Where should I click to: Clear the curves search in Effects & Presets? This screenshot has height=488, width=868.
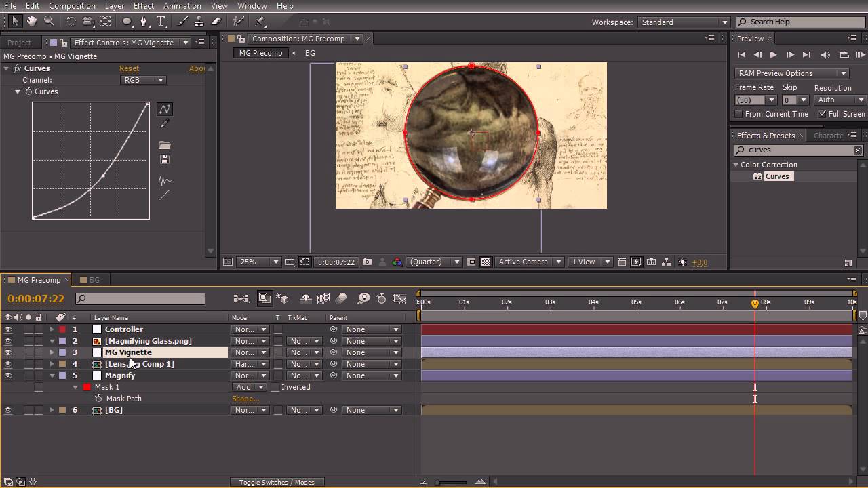tap(858, 150)
